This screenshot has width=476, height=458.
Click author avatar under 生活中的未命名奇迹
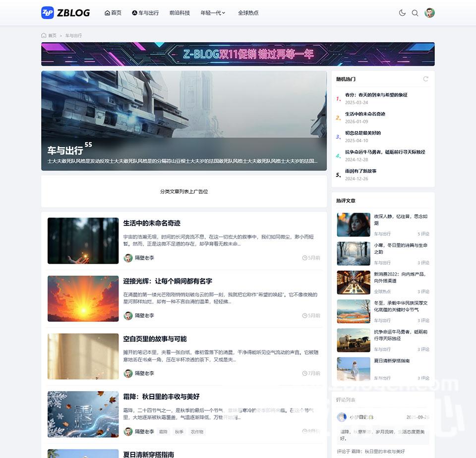pos(128,258)
